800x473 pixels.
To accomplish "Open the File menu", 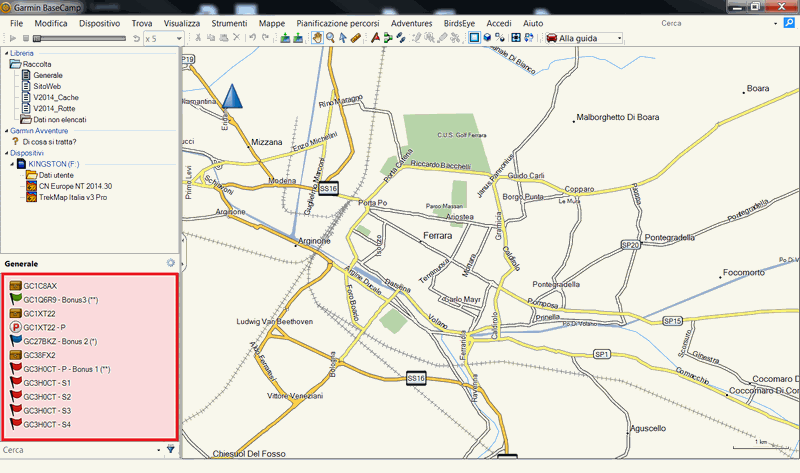I will click(16, 23).
